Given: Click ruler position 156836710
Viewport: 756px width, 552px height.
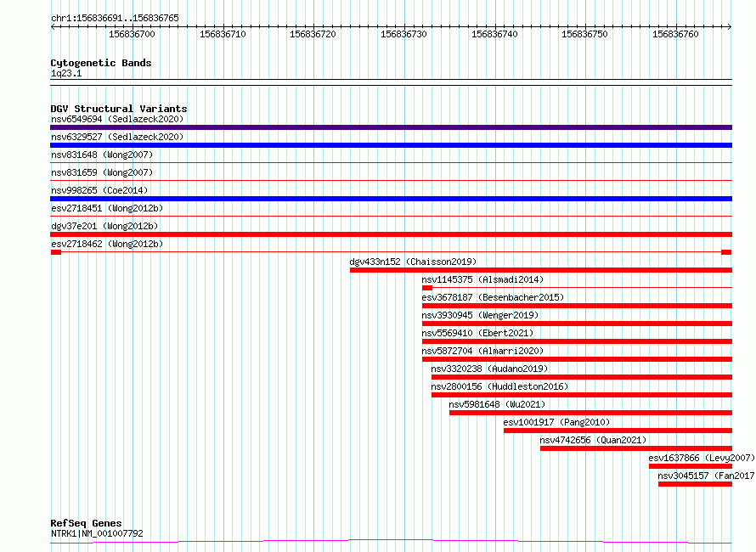Looking at the screenshot, I should [x=223, y=34].
